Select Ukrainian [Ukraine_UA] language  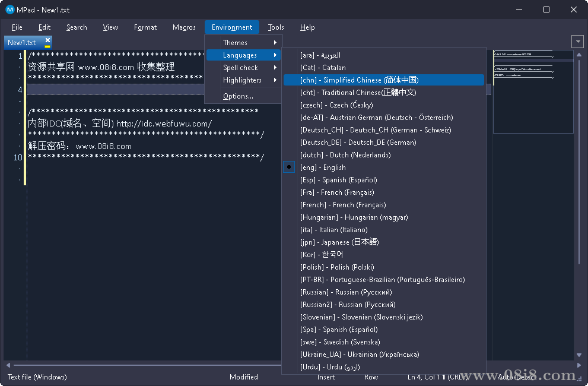tap(384, 354)
